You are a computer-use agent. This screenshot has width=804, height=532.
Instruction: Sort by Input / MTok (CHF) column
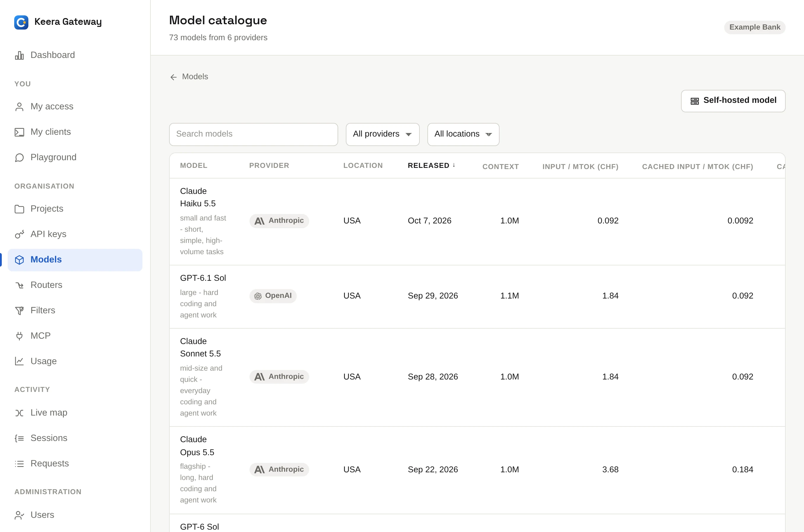coord(580,167)
